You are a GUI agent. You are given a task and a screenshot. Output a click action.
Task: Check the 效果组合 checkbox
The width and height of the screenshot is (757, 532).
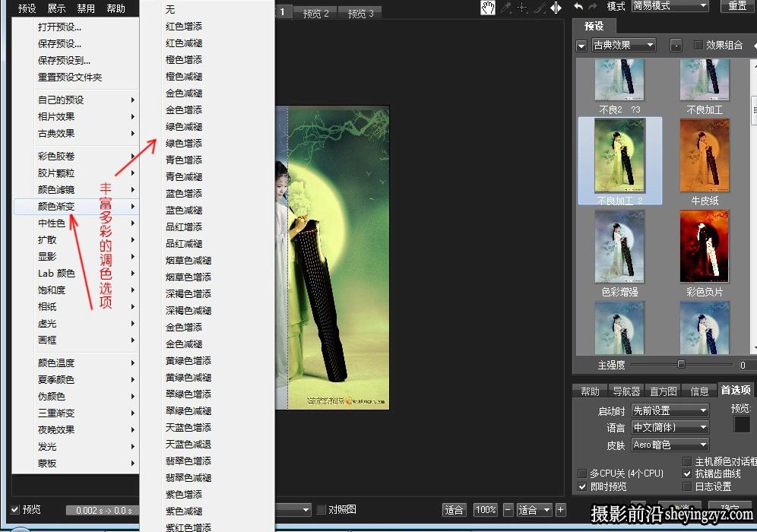coord(698,45)
